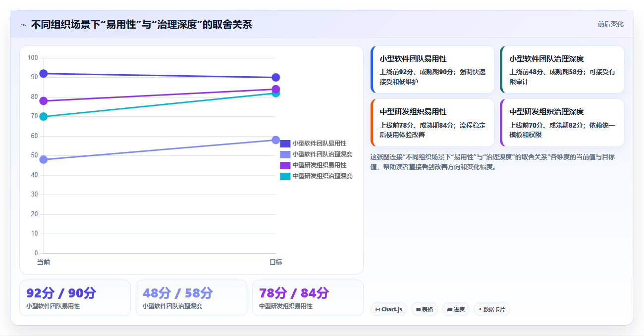Image resolution: width=644 pixels, height=336 pixels.
Task: Click the Chart.js tag
Action: click(x=389, y=309)
